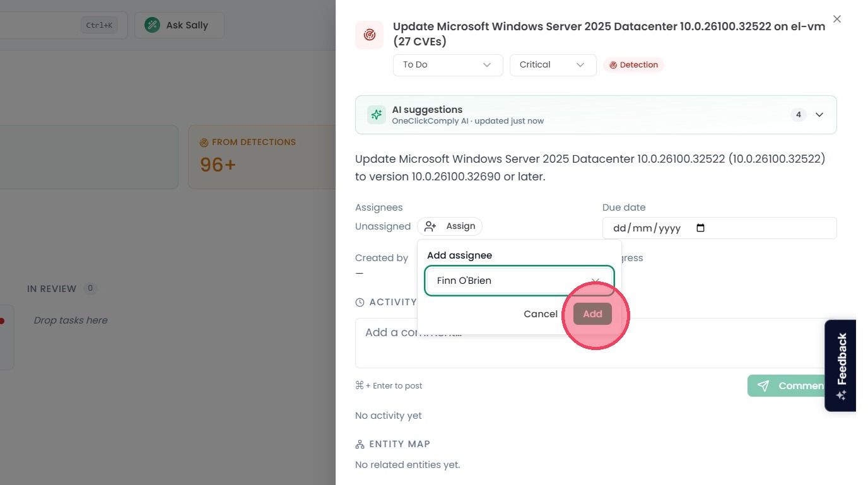868x485 pixels.
Task: Close the task details panel
Action: point(837,19)
